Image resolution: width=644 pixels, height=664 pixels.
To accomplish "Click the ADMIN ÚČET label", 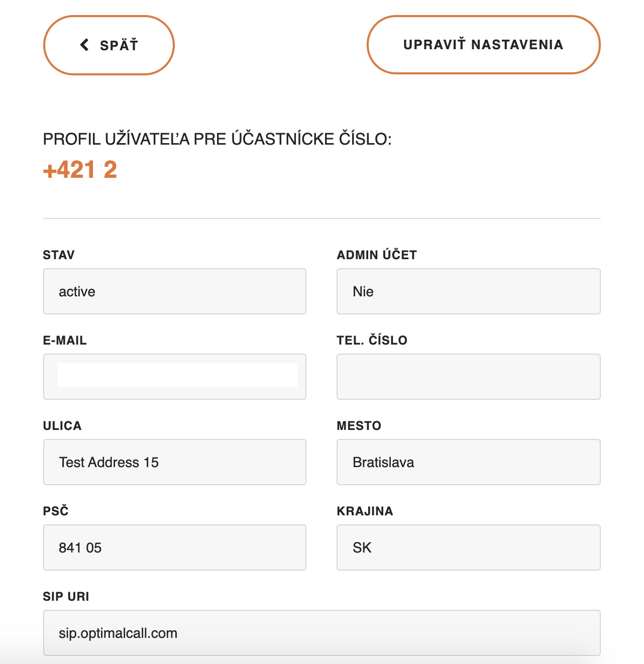I will (x=377, y=255).
